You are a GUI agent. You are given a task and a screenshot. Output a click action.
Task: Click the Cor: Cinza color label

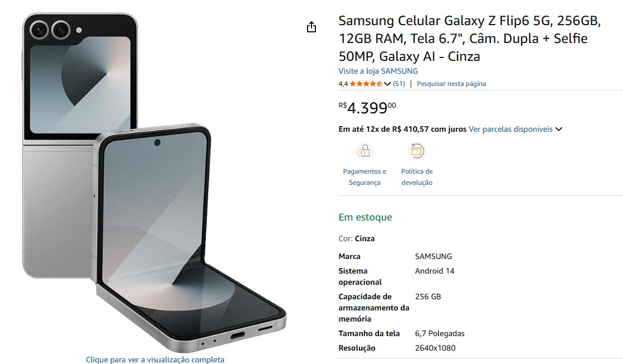[x=356, y=238]
